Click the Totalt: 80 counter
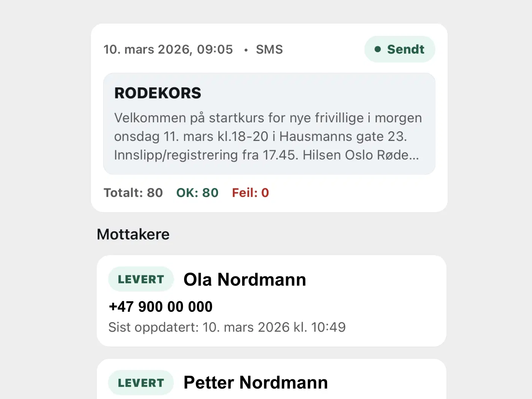532x399 pixels. [x=133, y=193]
